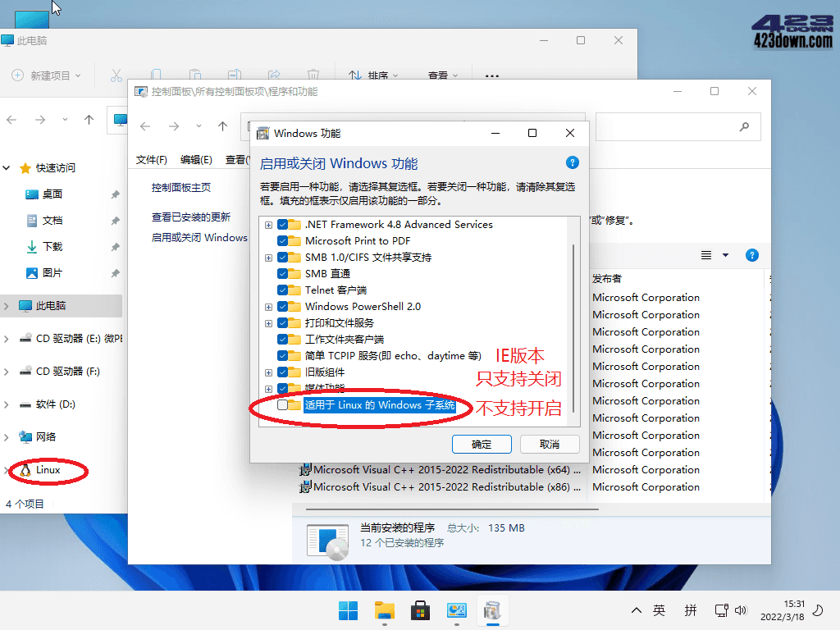Viewport: 840px width, 630px height.
Task: Uncheck 打印和文件服务 feature
Action: tap(282, 323)
